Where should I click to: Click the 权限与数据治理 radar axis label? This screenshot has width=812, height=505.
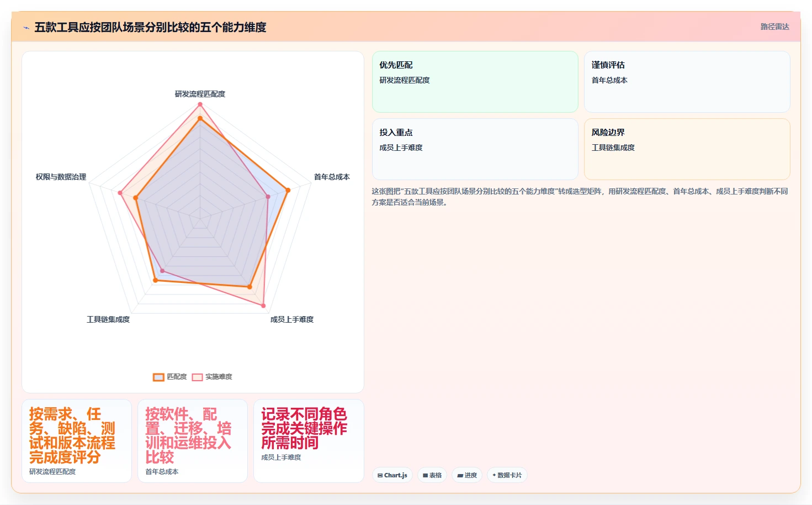[x=61, y=177]
